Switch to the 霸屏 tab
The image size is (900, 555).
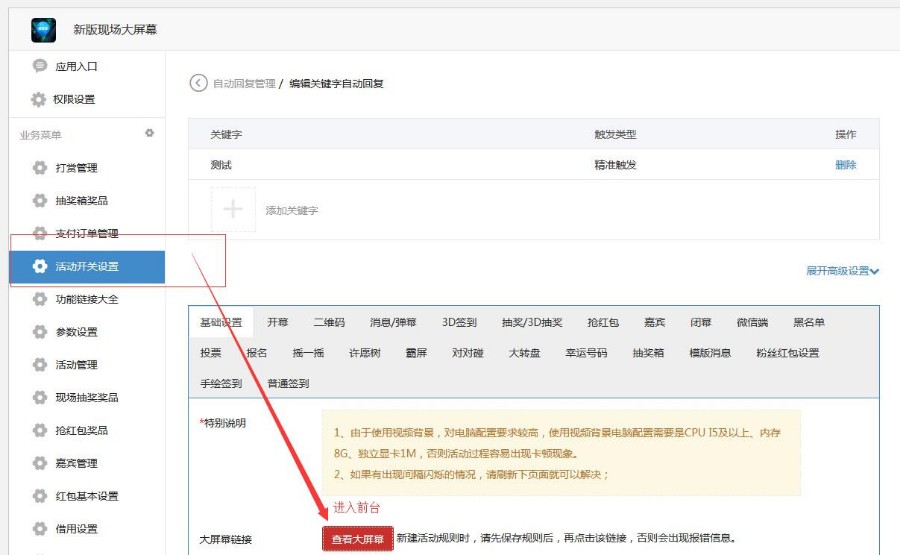click(x=416, y=353)
